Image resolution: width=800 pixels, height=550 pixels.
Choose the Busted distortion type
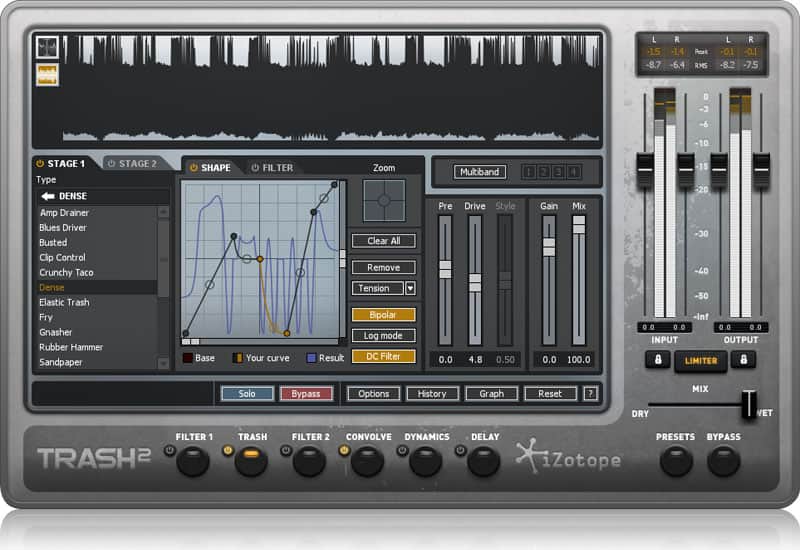pos(53,242)
